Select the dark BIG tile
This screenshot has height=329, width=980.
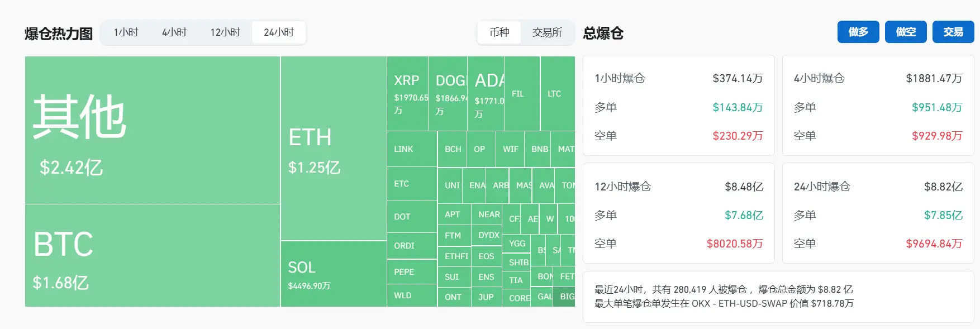564,297
